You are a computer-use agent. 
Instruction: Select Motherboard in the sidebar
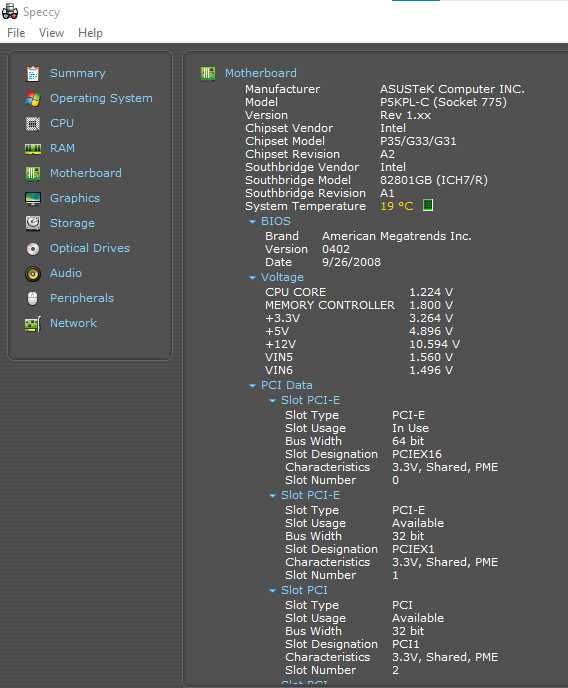point(86,173)
